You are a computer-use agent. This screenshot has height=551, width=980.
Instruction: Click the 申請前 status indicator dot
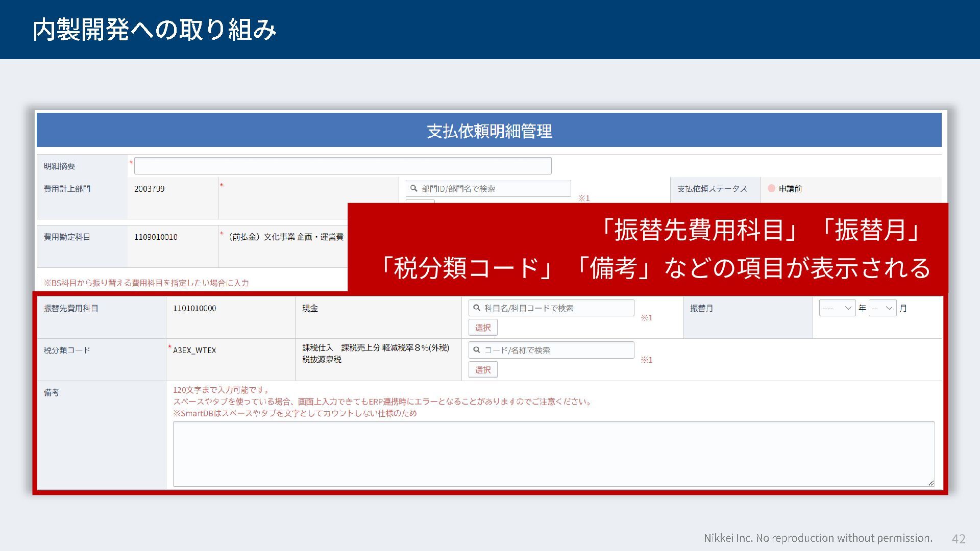(x=771, y=188)
